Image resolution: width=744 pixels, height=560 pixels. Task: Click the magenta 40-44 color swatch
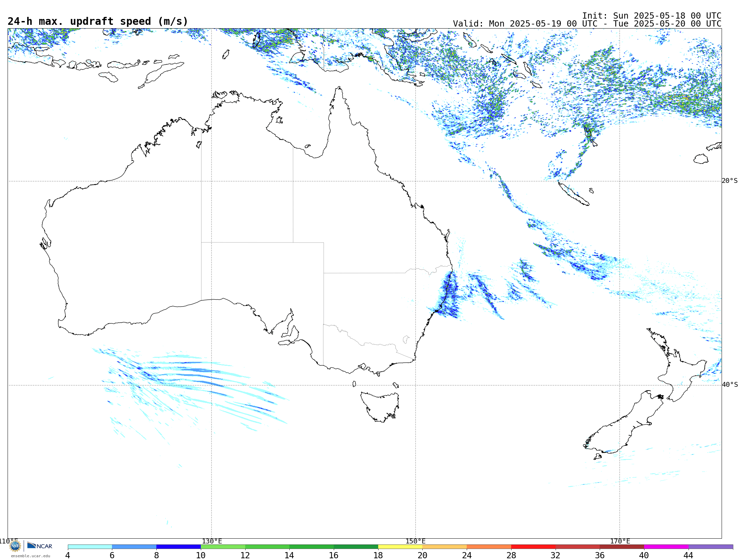coord(666,547)
